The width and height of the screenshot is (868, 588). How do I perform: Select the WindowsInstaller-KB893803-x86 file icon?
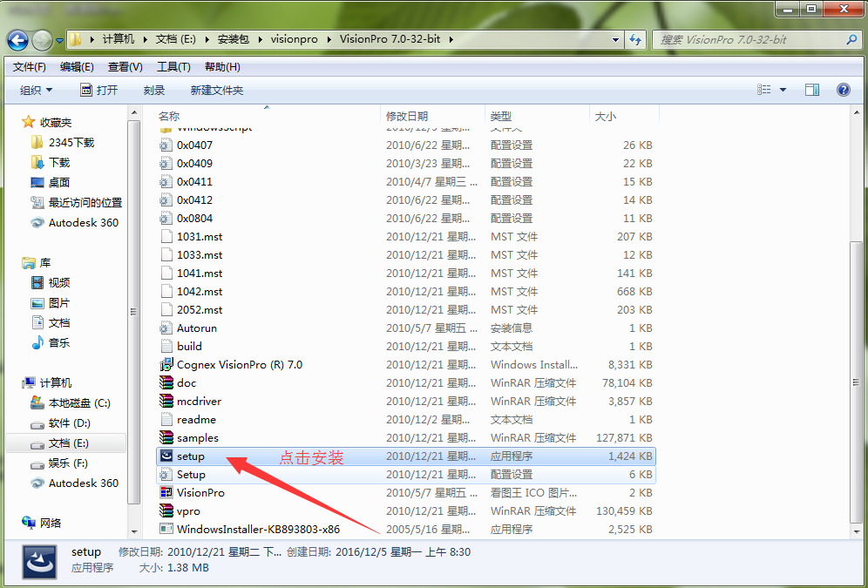(x=166, y=529)
